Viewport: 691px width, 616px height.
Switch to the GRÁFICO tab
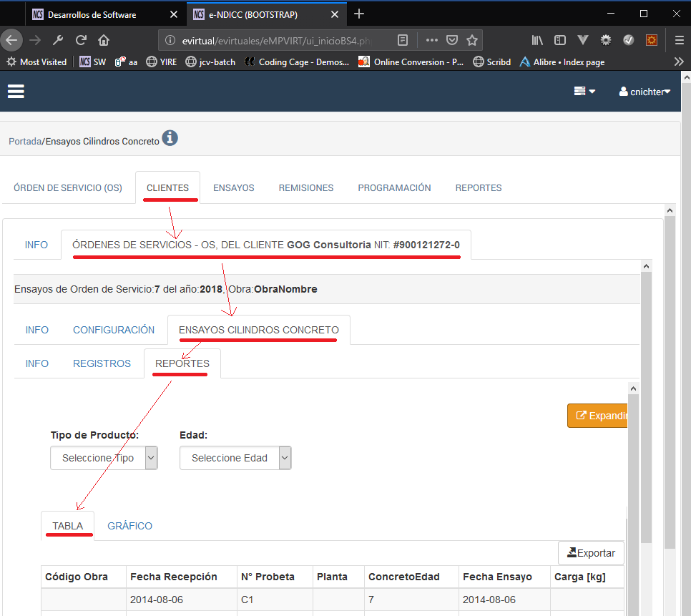[x=129, y=526]
